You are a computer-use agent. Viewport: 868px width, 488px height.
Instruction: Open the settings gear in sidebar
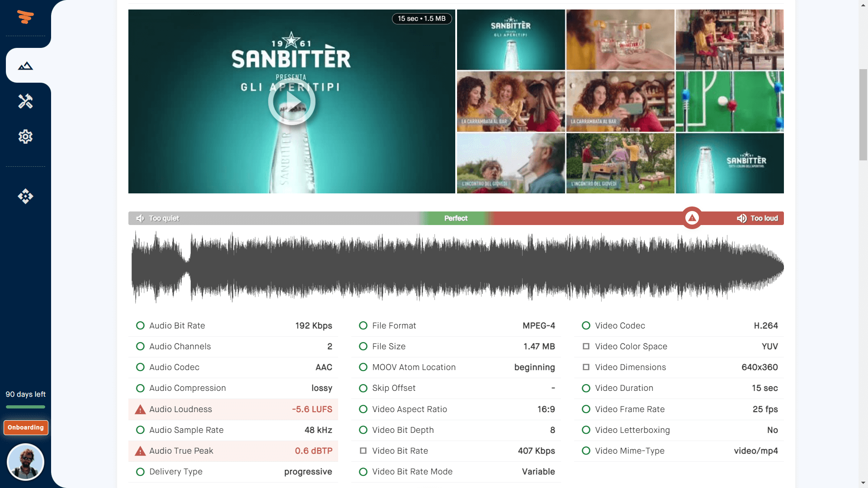point(25,136)
